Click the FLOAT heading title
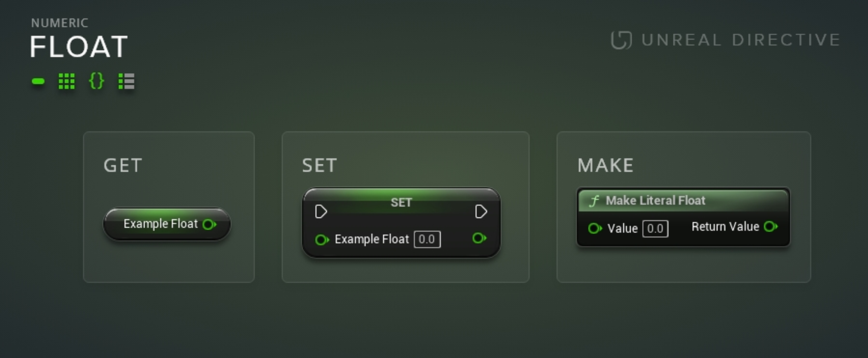Image resolution: width=868 pixels, height=358 pixels. click(79, 47)
